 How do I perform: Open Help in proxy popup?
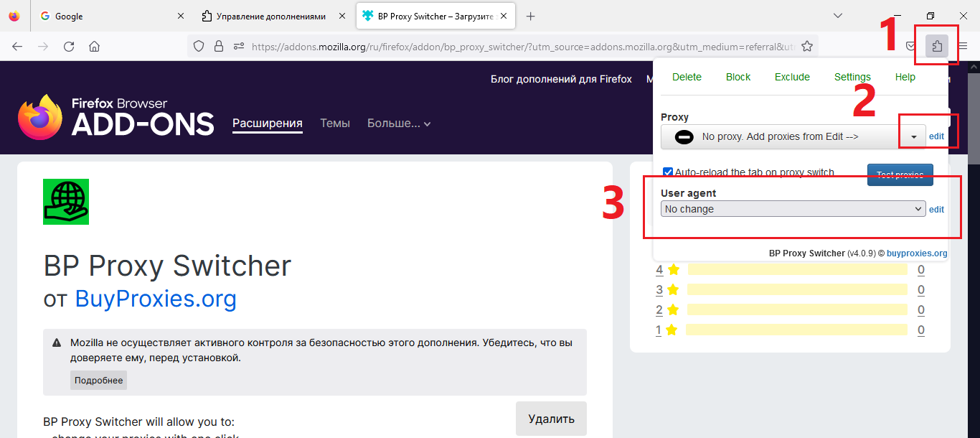click(905, 77)
